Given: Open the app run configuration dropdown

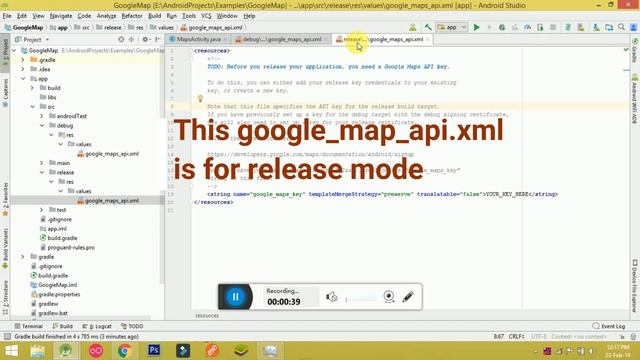Looking at the screenshot, I should click(451, 27).
